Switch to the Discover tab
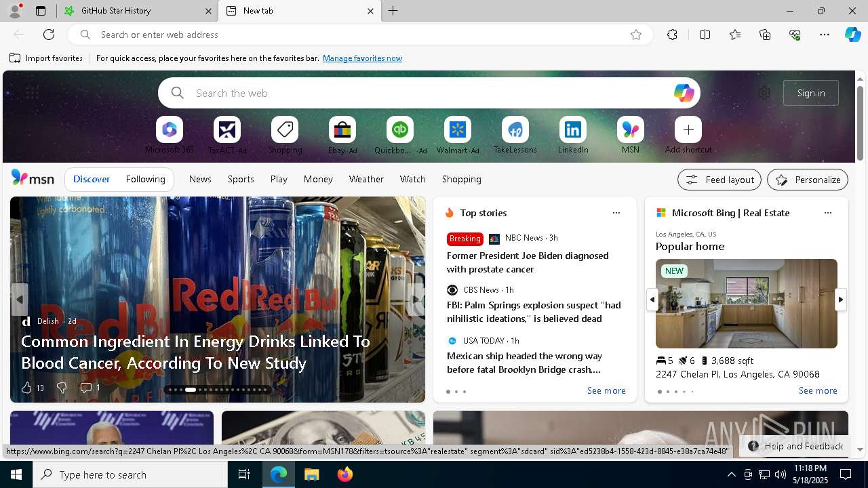Screen dimensions: 868x488 [92, 179]
